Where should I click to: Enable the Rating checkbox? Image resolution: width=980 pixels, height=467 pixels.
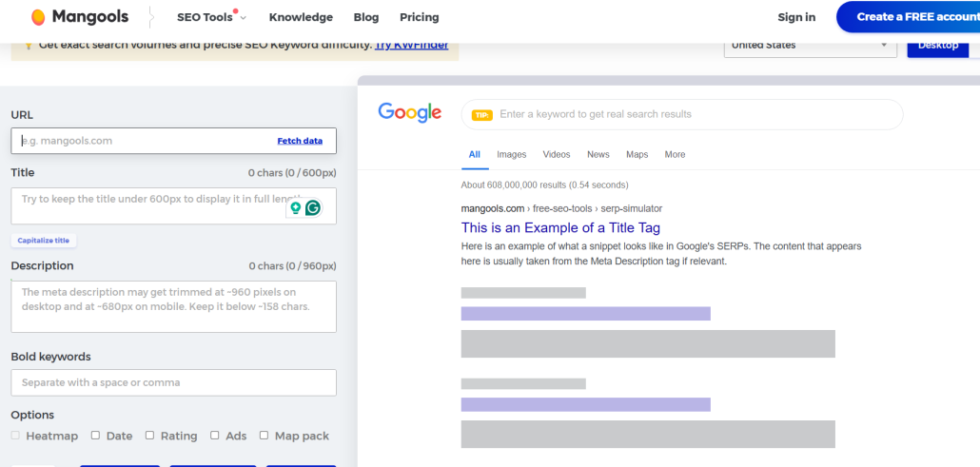click(150, 435)
